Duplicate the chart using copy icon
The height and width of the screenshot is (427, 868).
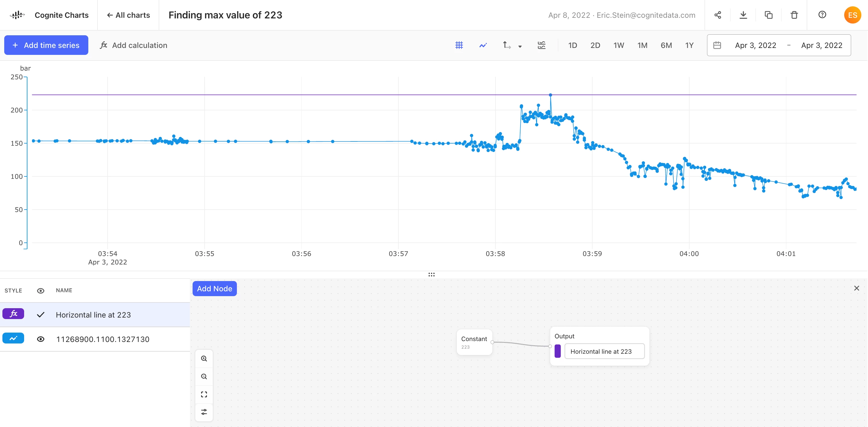[x=769, y=15]
